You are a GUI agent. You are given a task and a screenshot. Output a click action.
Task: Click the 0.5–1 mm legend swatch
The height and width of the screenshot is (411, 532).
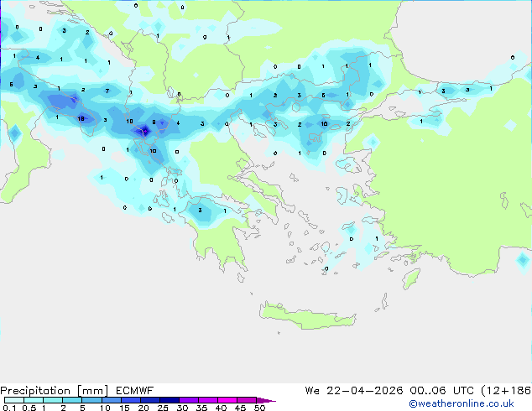click(34, 400)
